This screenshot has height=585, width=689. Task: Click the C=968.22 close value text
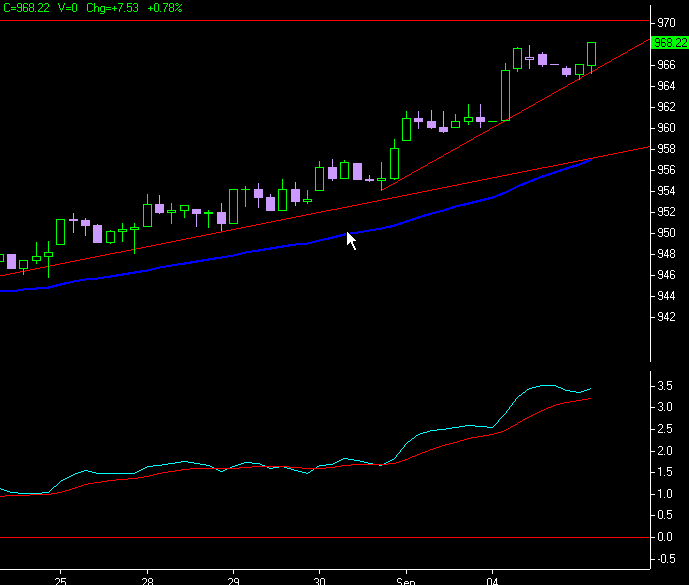pos(26,8)
